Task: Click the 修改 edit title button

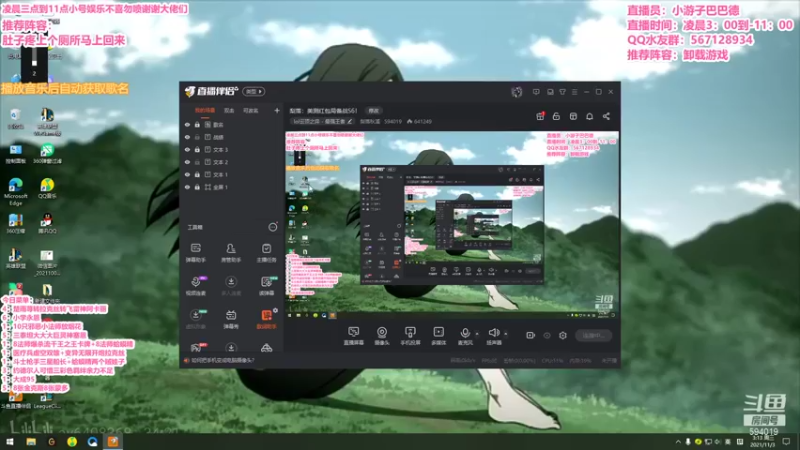Action: coord(373,111)
